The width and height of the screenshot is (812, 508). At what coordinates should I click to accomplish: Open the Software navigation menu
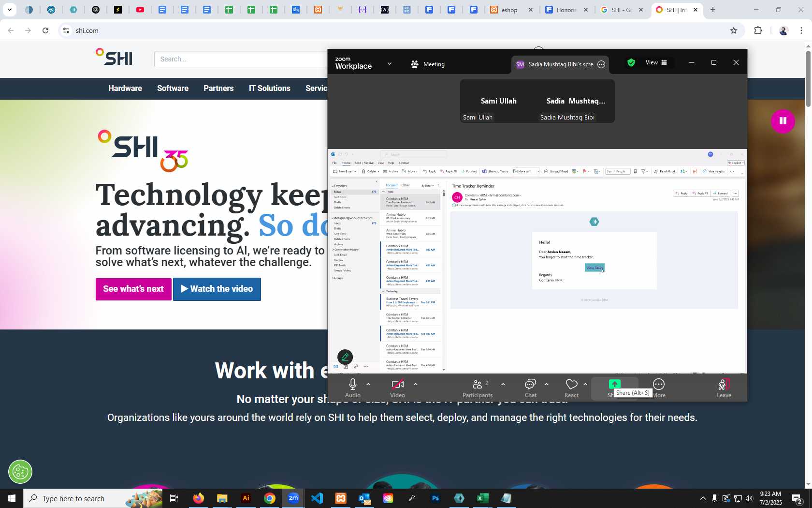click(x=173, y=88)
